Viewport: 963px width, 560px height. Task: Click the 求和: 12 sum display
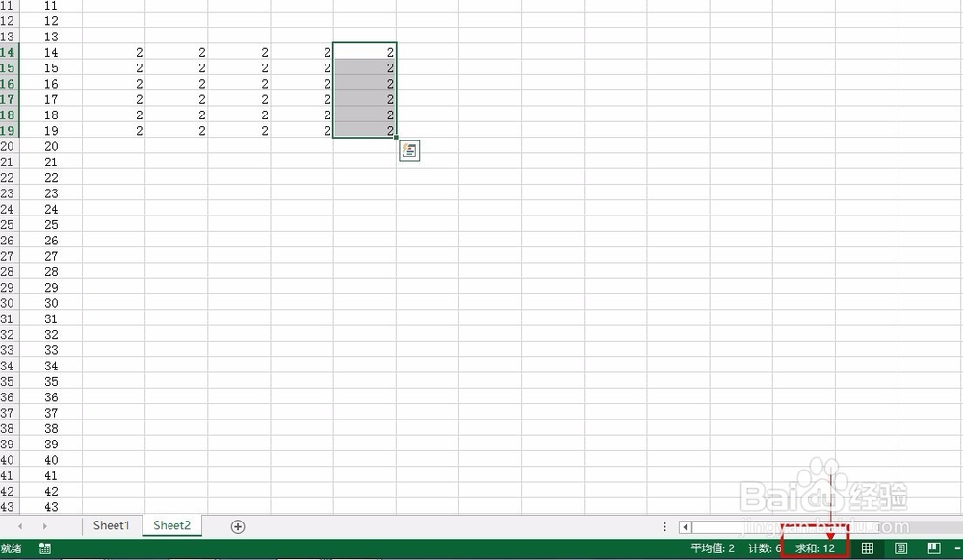816,547
